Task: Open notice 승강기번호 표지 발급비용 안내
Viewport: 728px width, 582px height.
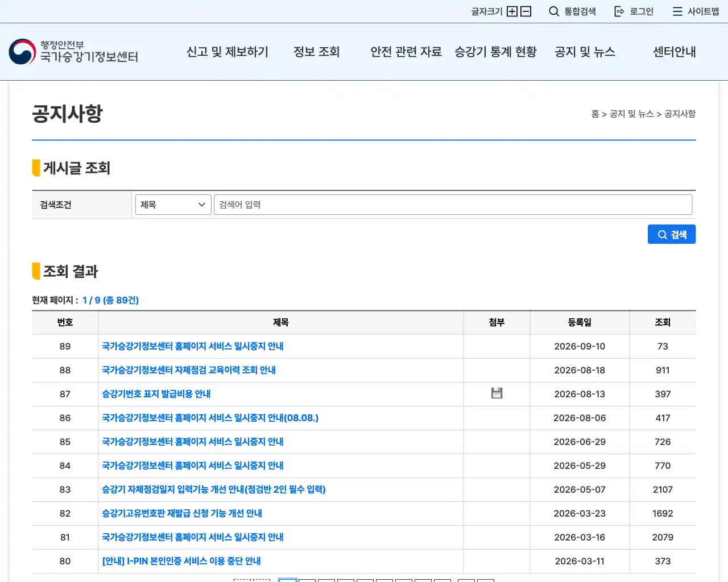Action: (156, 394)
